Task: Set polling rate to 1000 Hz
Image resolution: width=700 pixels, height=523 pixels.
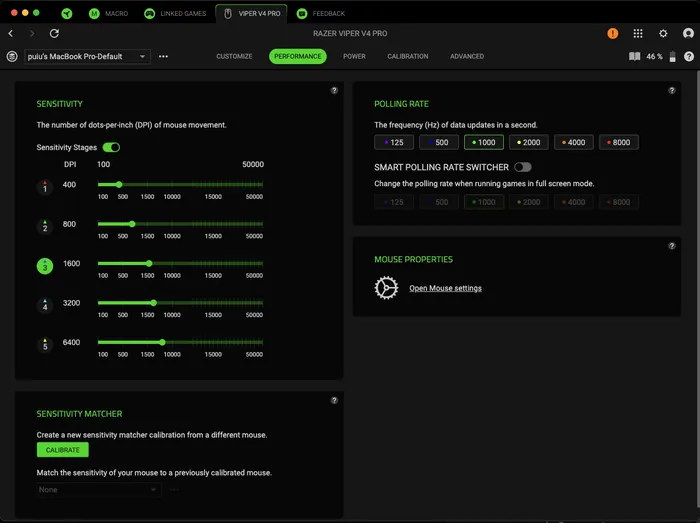Action: pos(484,142)
